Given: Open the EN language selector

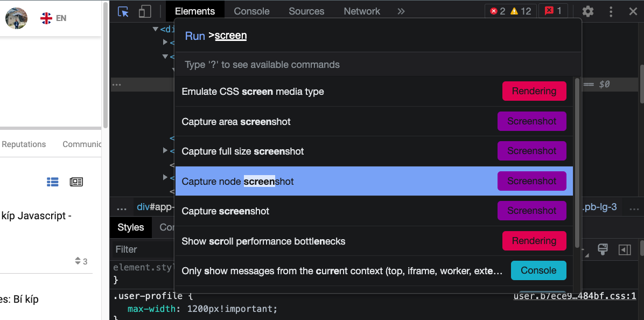Looking at the screenshot, I should [53, 17].
